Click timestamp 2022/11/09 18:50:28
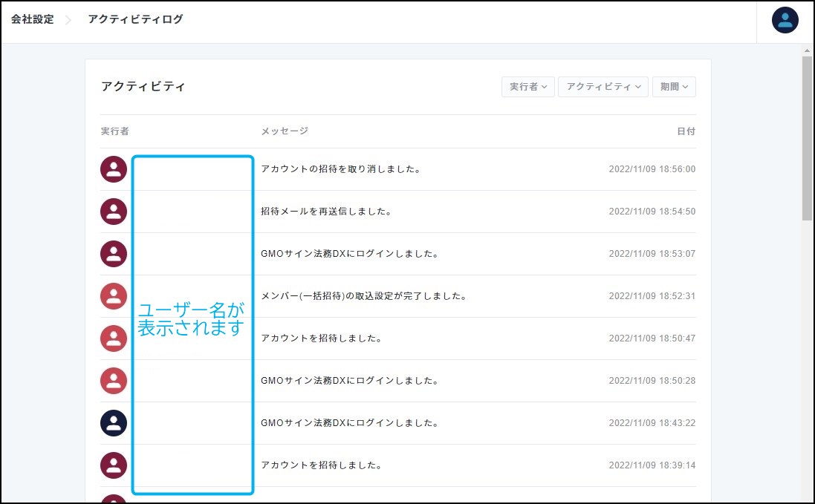This screenshot has width=815, height=504. pyautogui.click(x=652, y=381)
